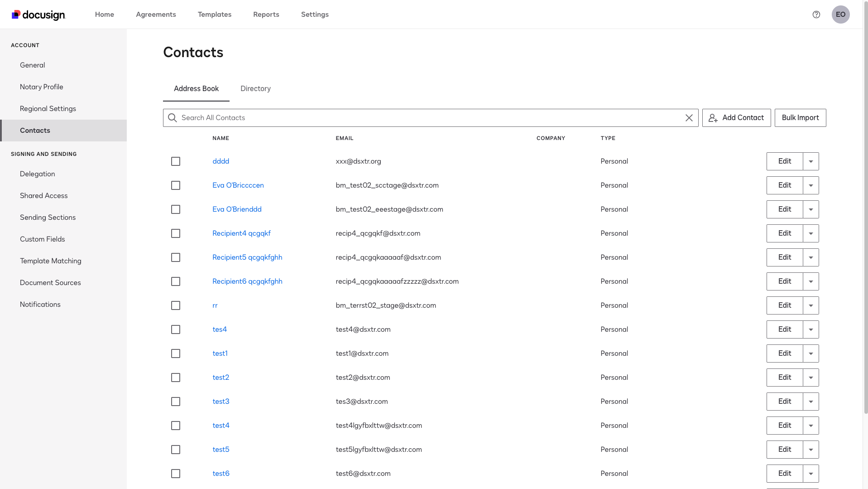The width and height of the screenshot is (868, 489).
Task: Click the Bulk Import button
Action: click(x=800, y=118)
